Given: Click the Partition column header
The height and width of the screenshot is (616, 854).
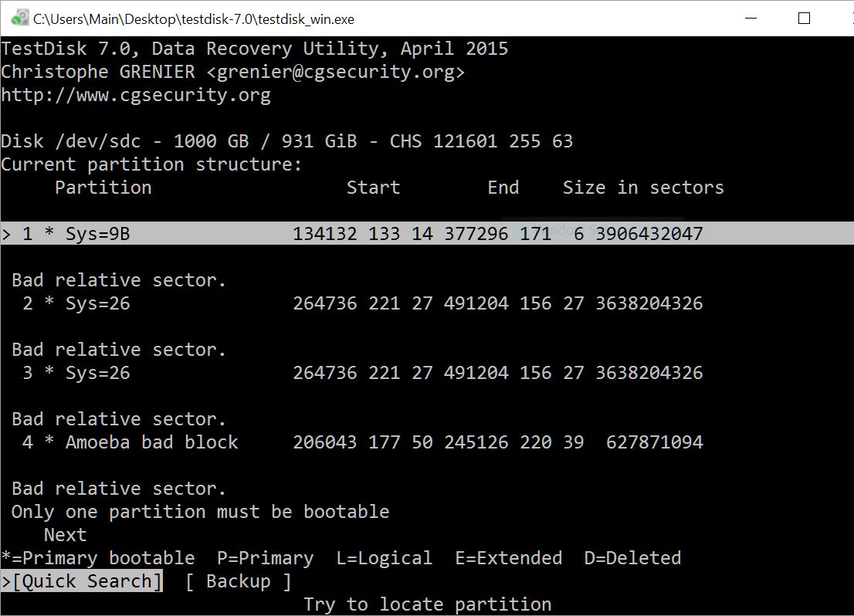Looking at the screenshot, I should click(103, 188).
